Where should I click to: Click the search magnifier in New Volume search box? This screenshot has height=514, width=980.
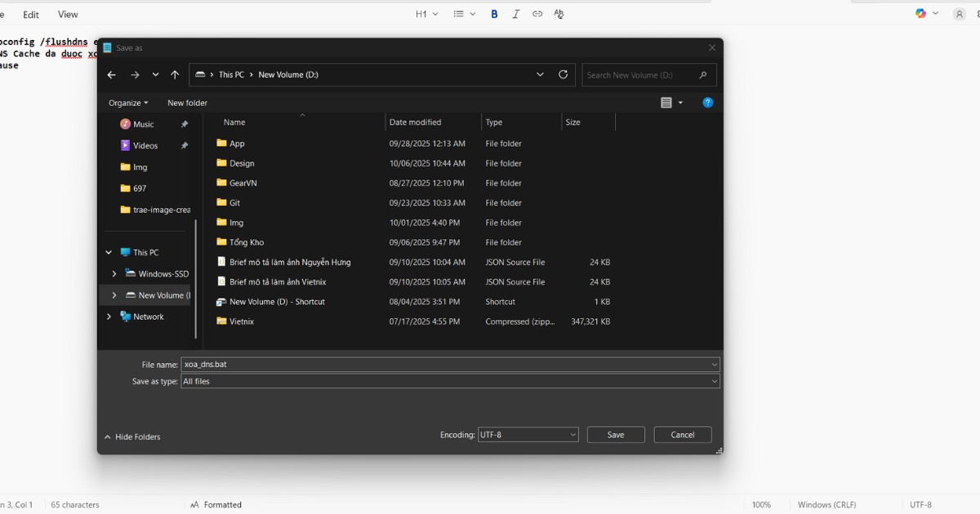point(702,74)
